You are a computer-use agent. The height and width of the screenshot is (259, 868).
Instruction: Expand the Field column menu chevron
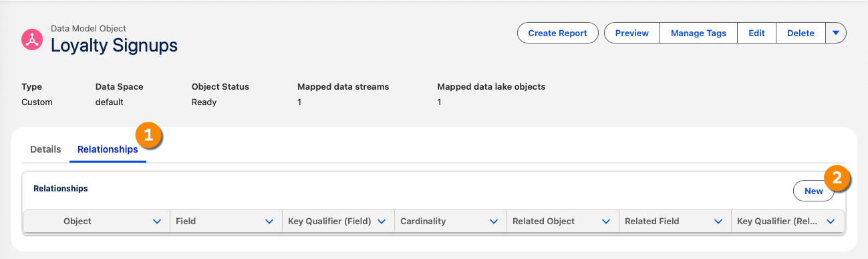(x=269, y=221)
